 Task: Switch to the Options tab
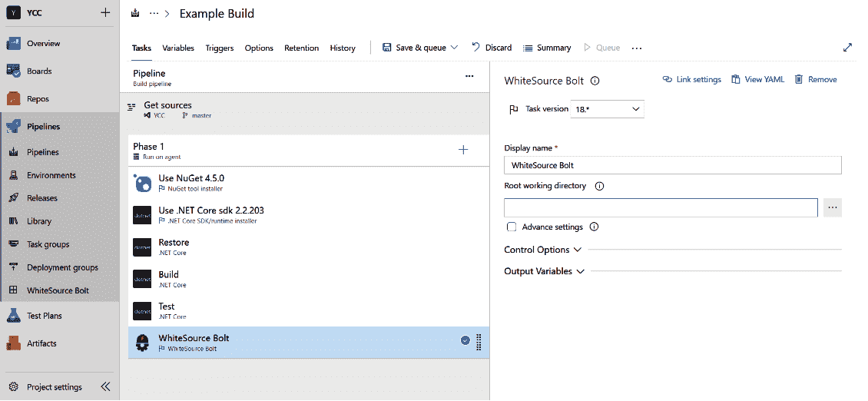[x=259, y=48]
